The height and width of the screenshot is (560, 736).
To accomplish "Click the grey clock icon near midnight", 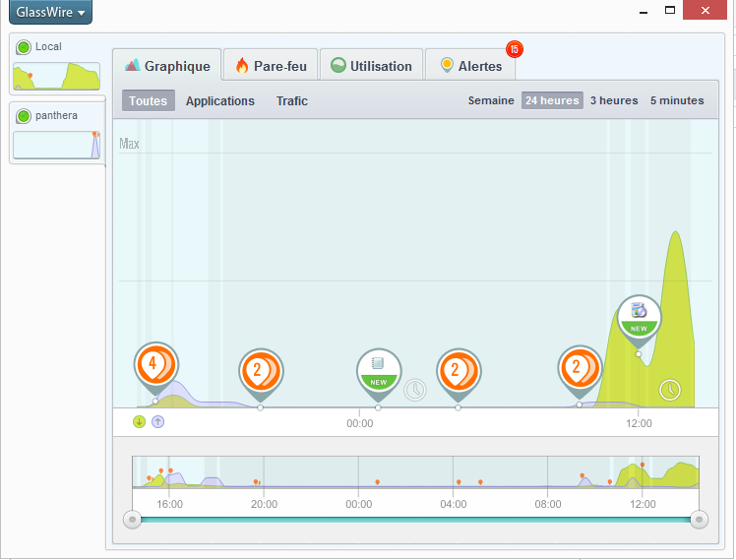I will click(415, 390).
